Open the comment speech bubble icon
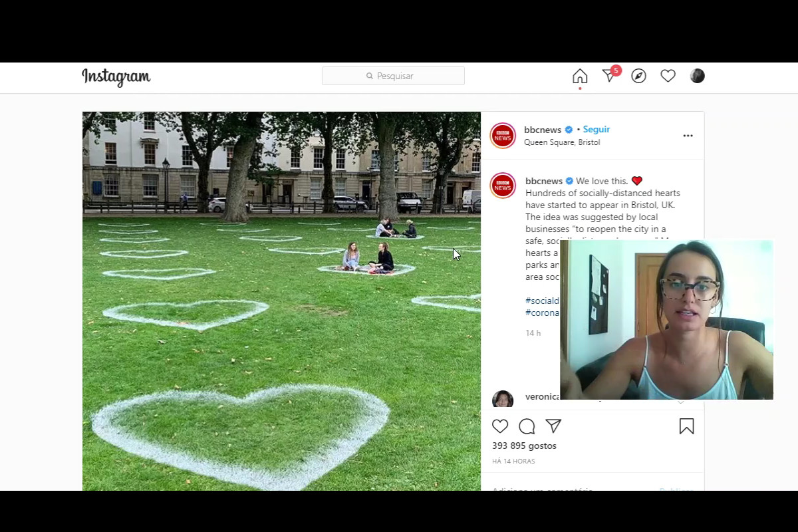Image resolution: width=798 pixels, height=532 pixels. (527, 426)
